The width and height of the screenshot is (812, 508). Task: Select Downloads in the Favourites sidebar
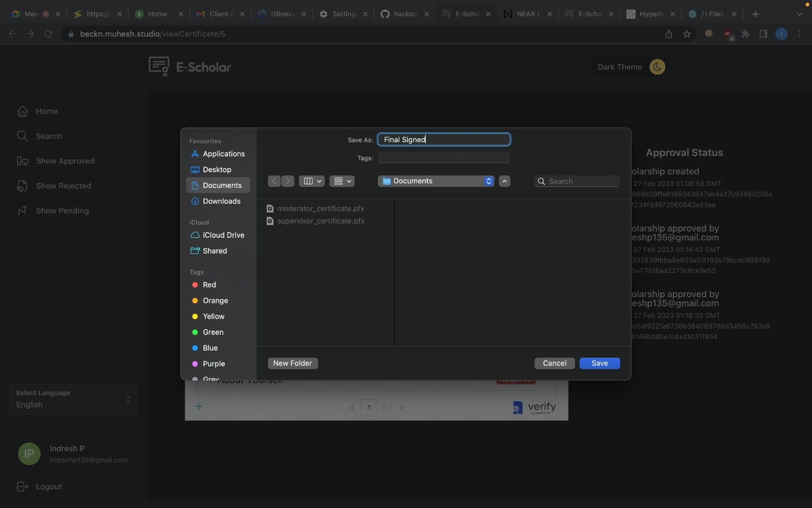point(218,201)
